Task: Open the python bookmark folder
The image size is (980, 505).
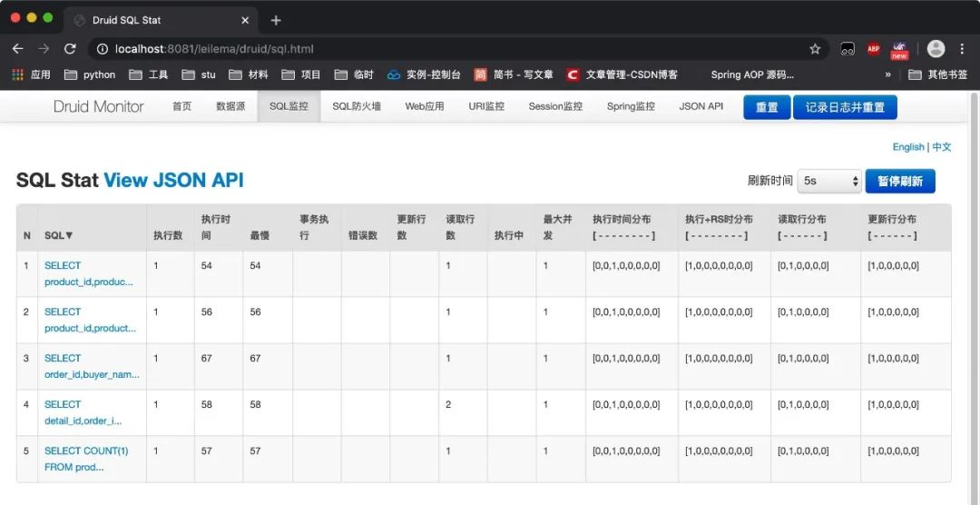Action: click(90, 74)
